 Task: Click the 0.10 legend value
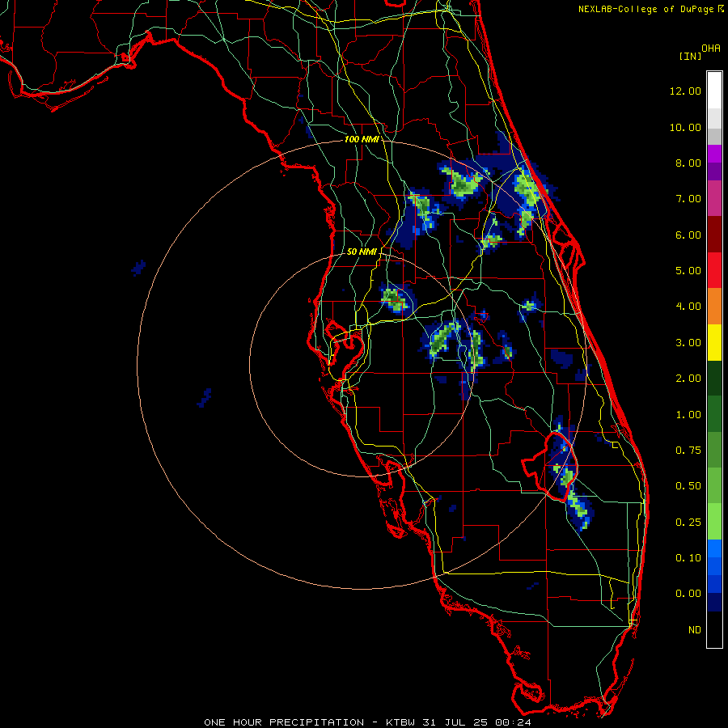pyautogui.click(x=688, y=558)
